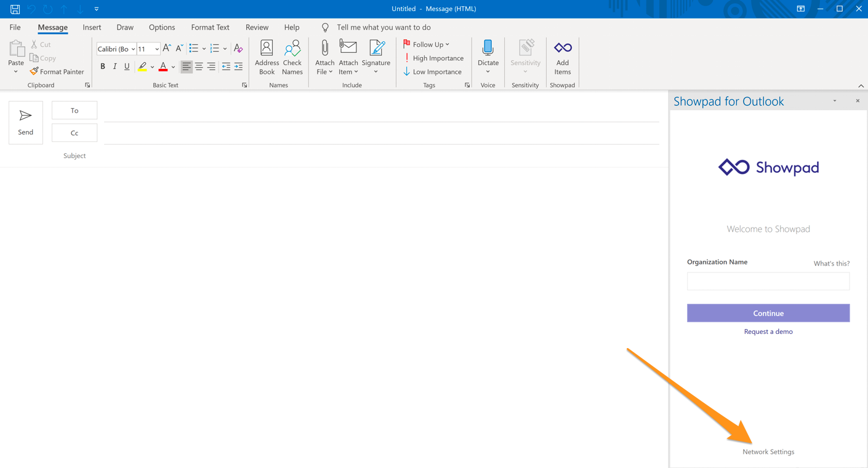Expand the Numbering style dropdown arrow
The image size is (868, 468).
[225, 49]
